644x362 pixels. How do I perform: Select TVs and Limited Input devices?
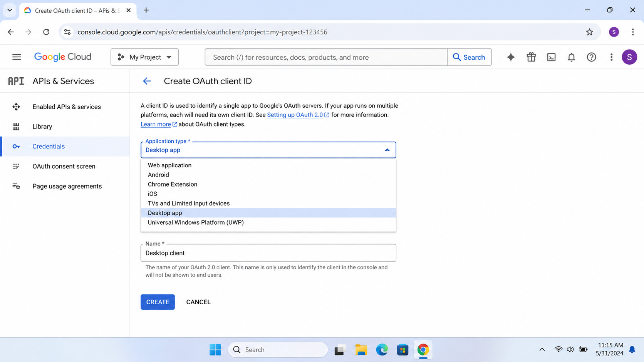tap(268, 203)
